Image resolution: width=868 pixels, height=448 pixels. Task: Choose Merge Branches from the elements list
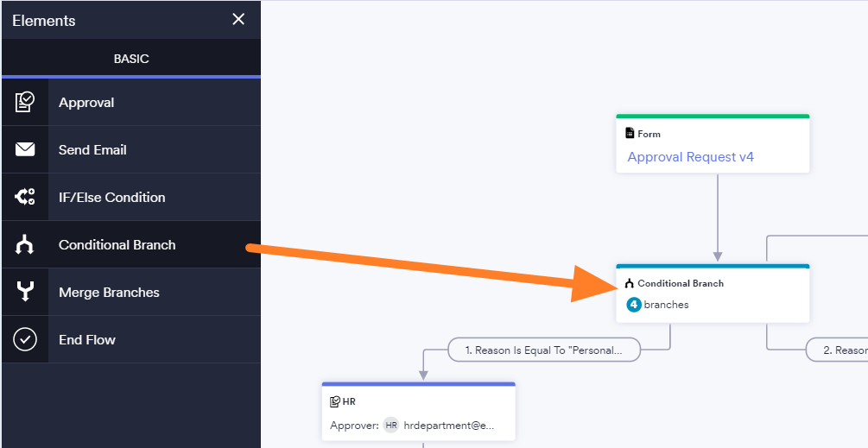coord(109,293)
